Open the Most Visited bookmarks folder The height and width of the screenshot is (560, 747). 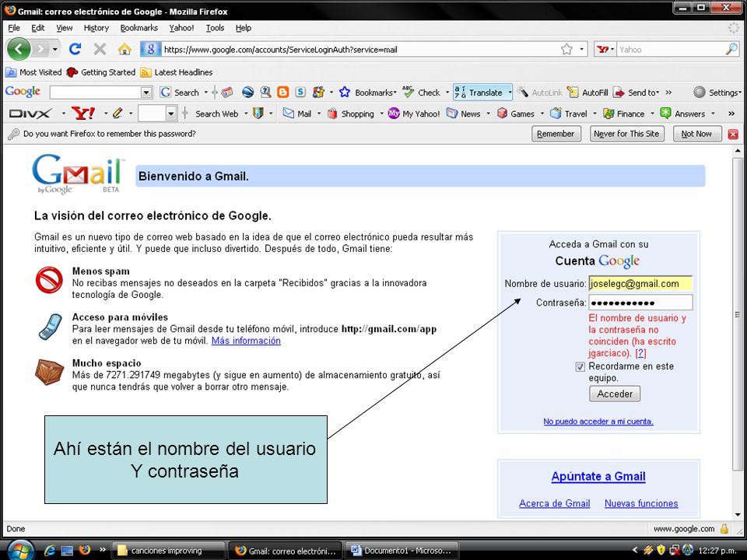(33, 72)
